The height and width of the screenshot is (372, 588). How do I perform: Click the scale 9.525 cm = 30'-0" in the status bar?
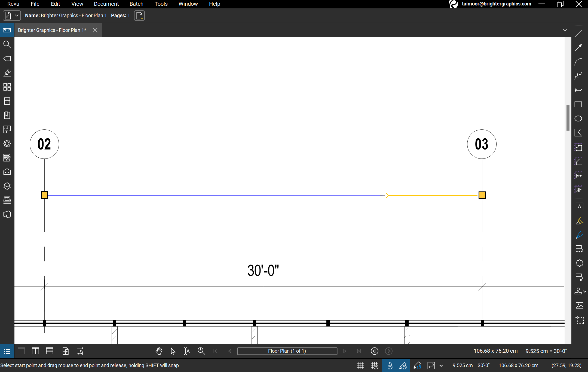(471, 365)
